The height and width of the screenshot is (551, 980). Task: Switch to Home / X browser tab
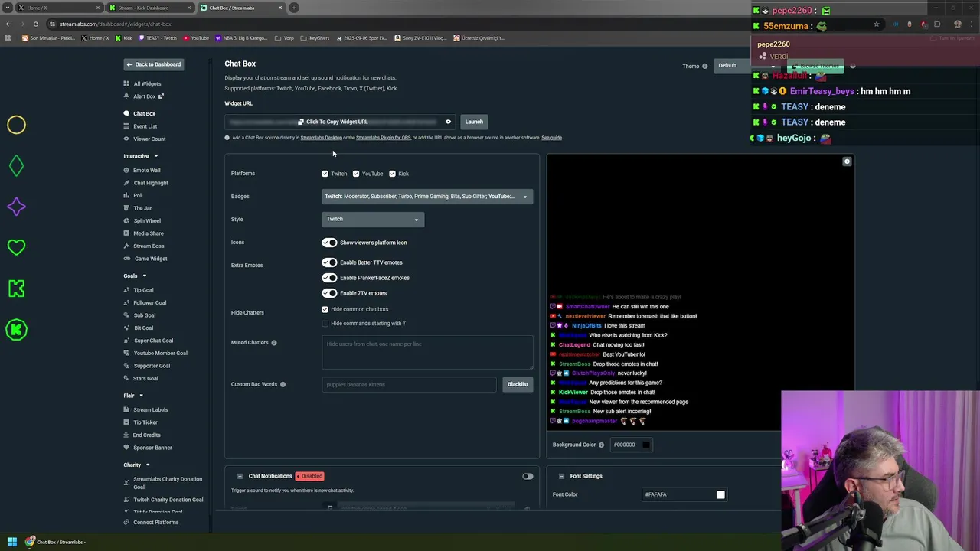point(58,8)
